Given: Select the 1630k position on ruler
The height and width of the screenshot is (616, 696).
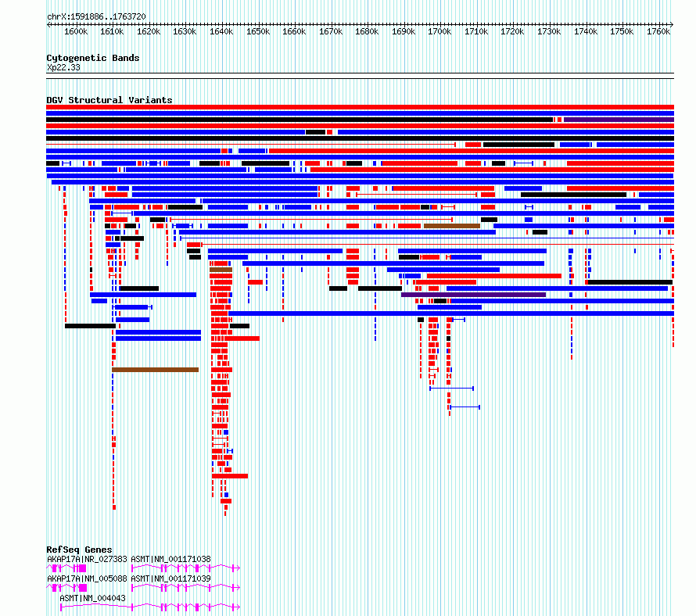Looking at the screenshot, I should pos(185,31).
